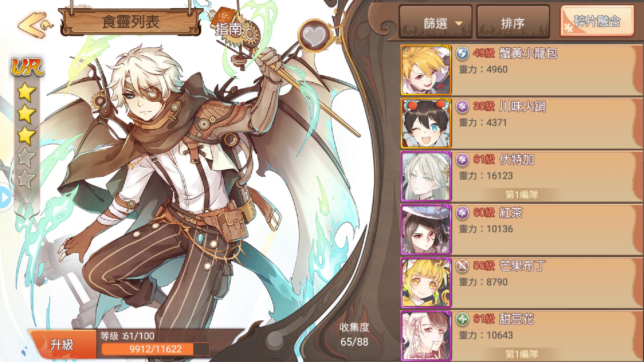Screen dimensions: 644x362
Task: Open the 碎片融合 fragment fusion tab
Action: coord(597,21)
